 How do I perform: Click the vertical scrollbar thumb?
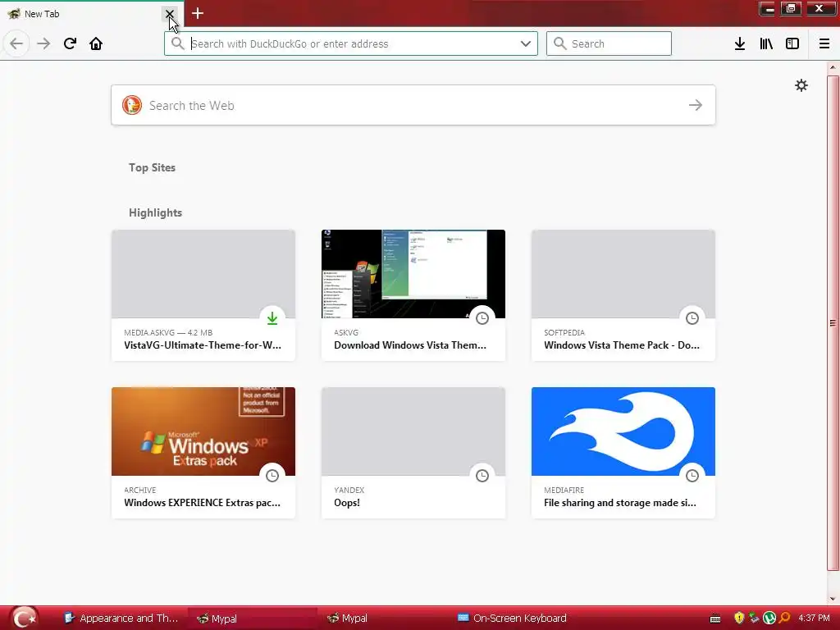coord(833,323)
